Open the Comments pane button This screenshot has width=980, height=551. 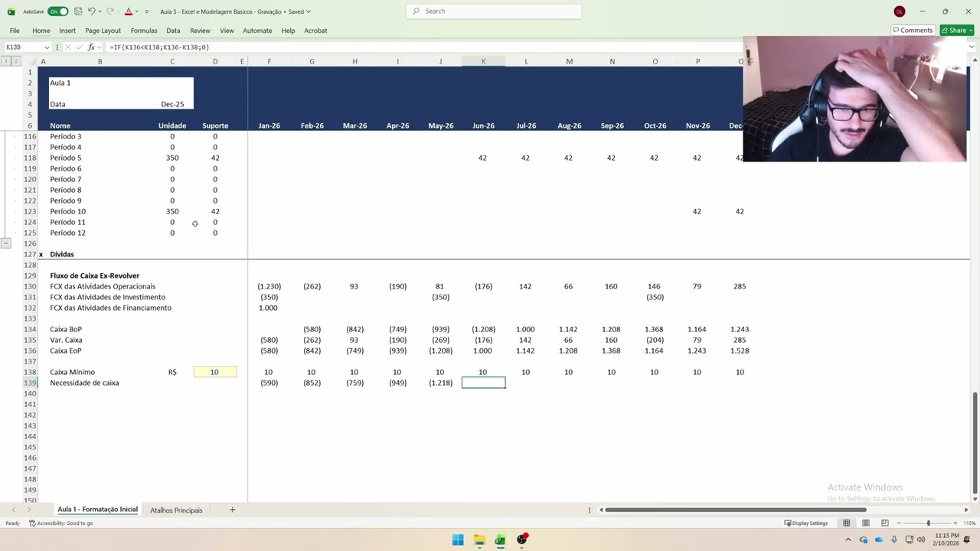(913, 31)
